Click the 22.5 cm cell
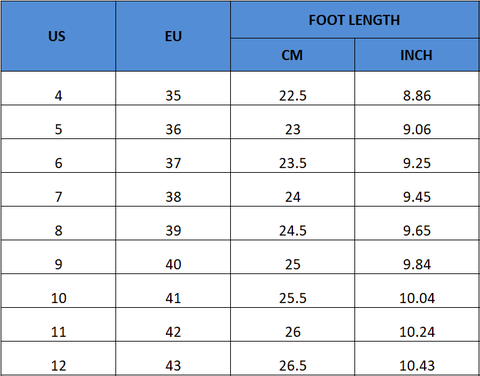This screenshot has height=376, width=480. [x=292, y=89]
